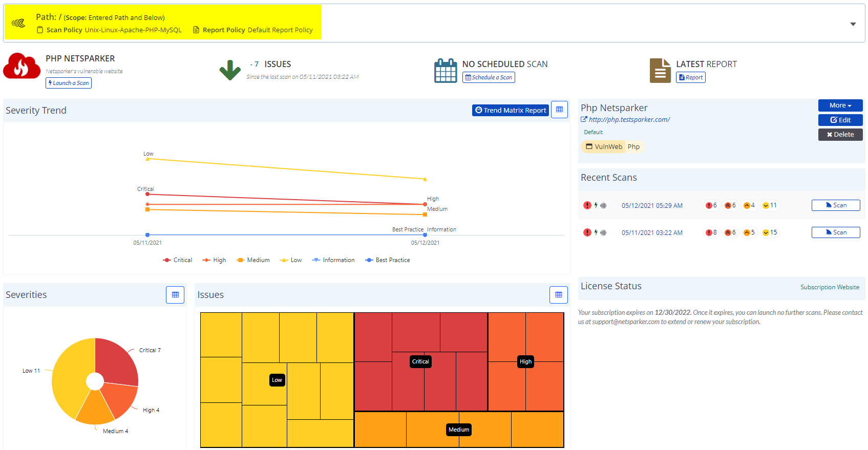Click the Launch a Scan button
Image resolution: width=868 pixels, height=450 pixels.
(x=69, y=83)
